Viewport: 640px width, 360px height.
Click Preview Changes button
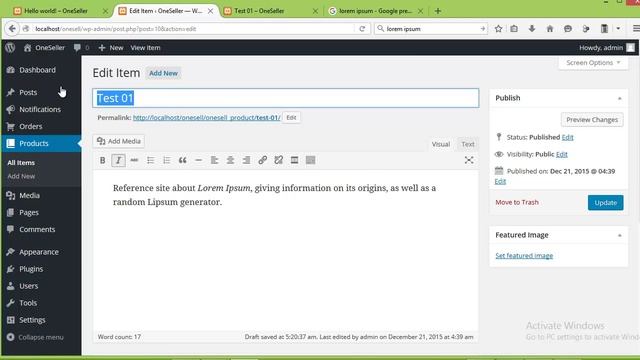click(592, 120)
